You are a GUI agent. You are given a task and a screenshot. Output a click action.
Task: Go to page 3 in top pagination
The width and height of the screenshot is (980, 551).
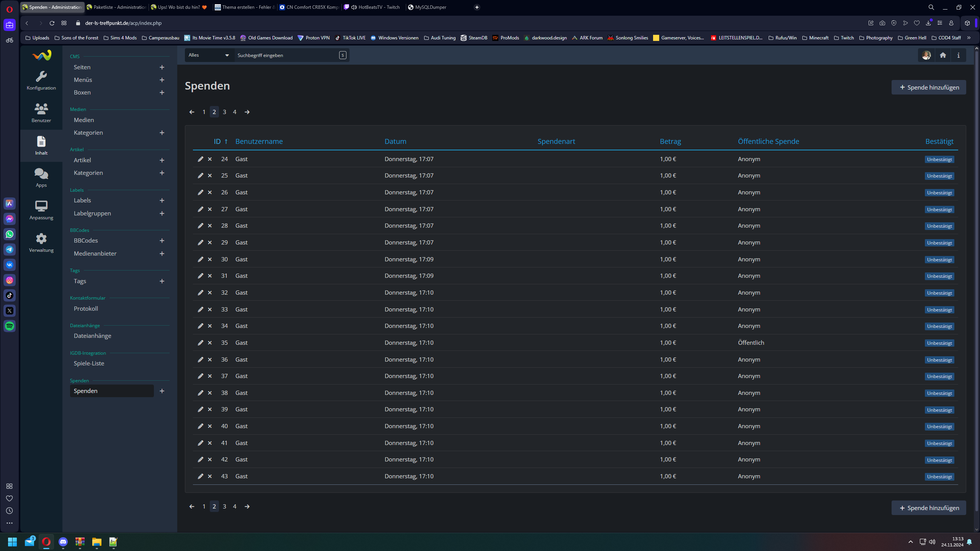click(224, 112)
